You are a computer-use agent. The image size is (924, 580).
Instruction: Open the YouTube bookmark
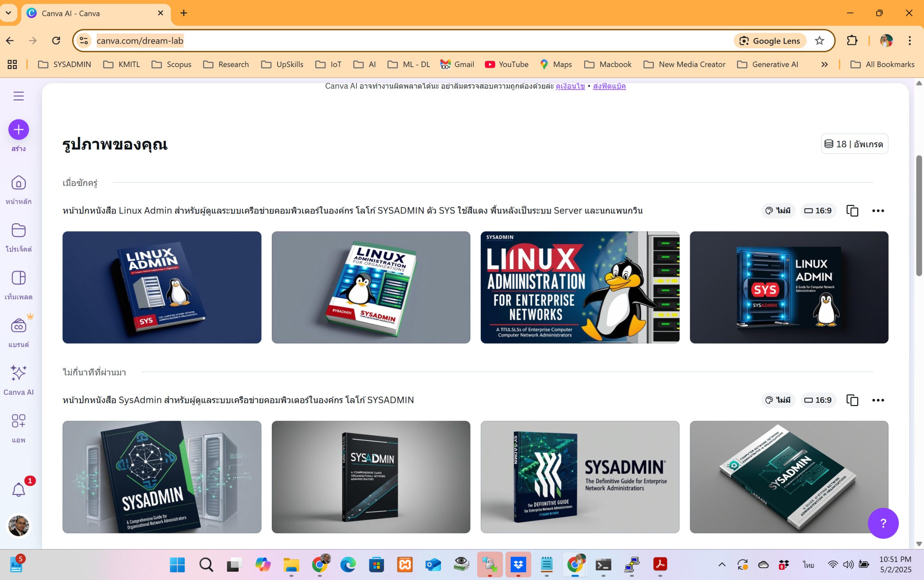coord(506,65)
